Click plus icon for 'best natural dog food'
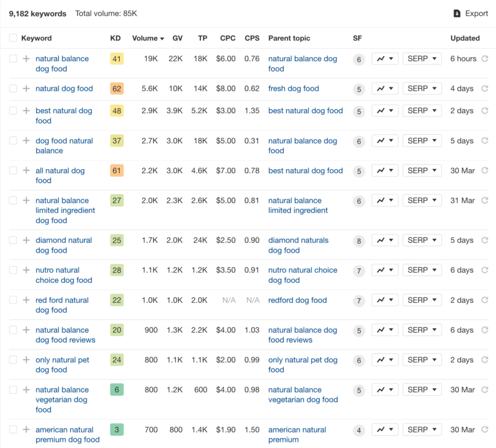This screenshot has height=448, width=496. 26,111
